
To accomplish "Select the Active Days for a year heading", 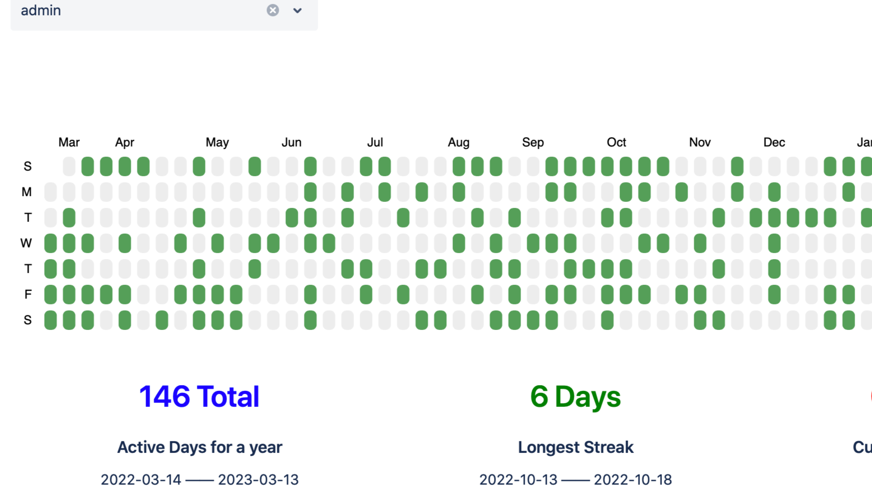I will coord(199,447).
